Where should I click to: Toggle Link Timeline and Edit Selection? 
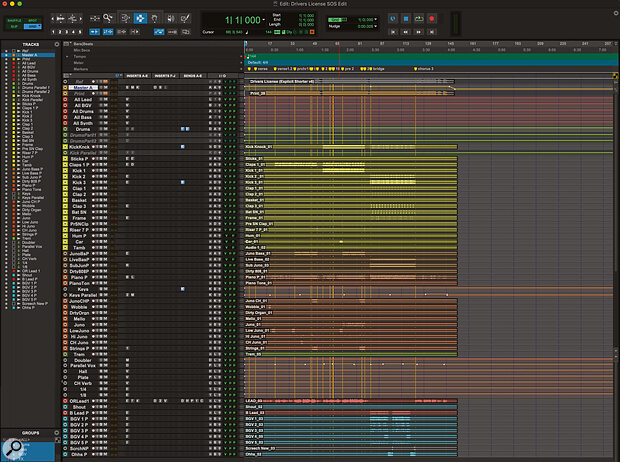point(108,32)
